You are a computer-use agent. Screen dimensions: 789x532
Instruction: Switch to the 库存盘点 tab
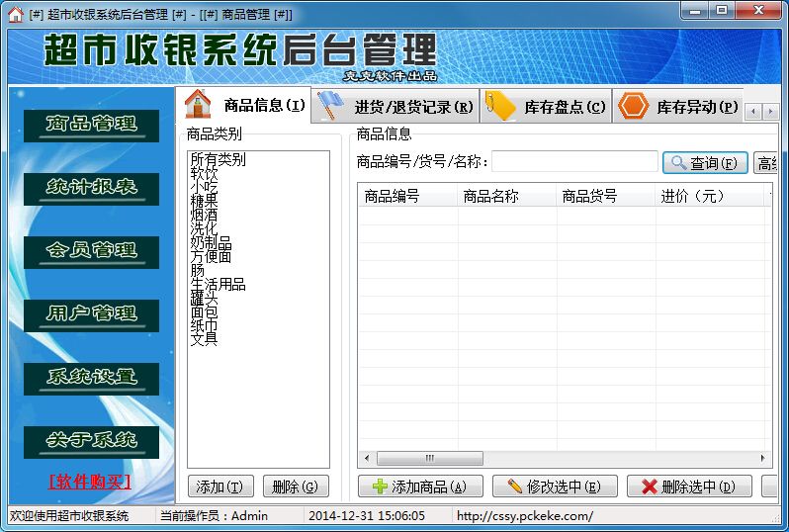click(546, 107)
